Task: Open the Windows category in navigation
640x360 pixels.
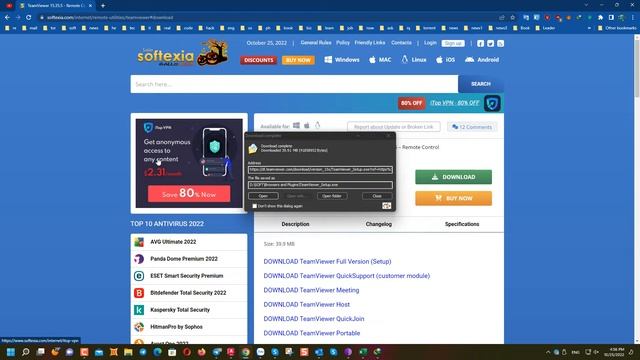Action: (342, 60)
